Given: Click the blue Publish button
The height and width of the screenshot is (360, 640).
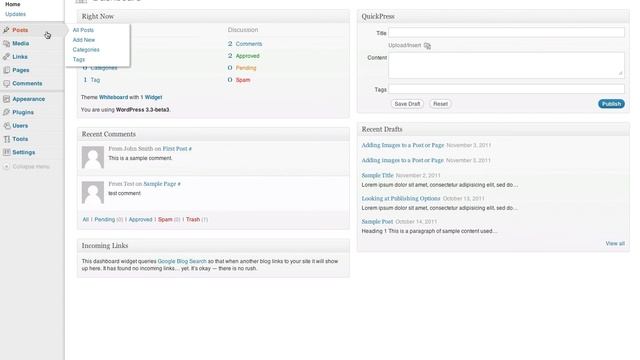Looking at the screenshot, I should (611, 104).
